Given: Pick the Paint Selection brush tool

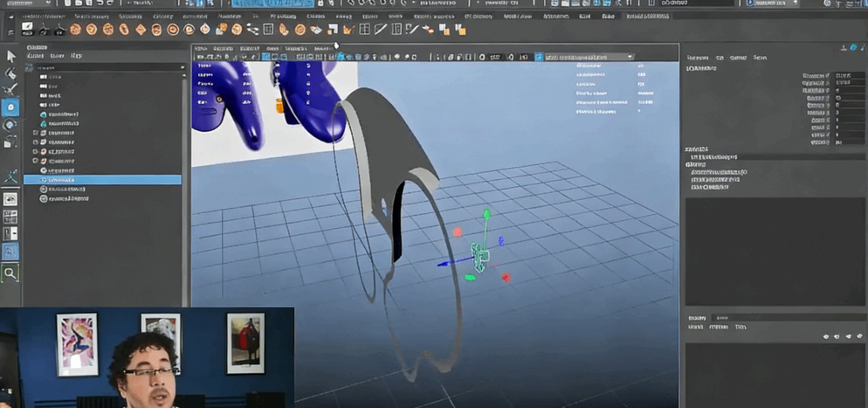Looking at the screenshot, I should click(x=10, y=89).
